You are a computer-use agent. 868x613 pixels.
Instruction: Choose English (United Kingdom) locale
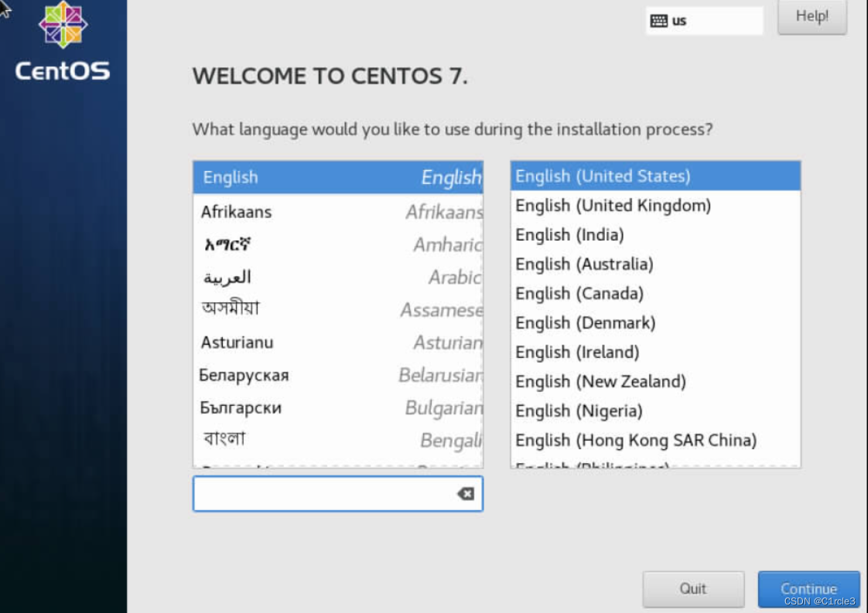655,206
